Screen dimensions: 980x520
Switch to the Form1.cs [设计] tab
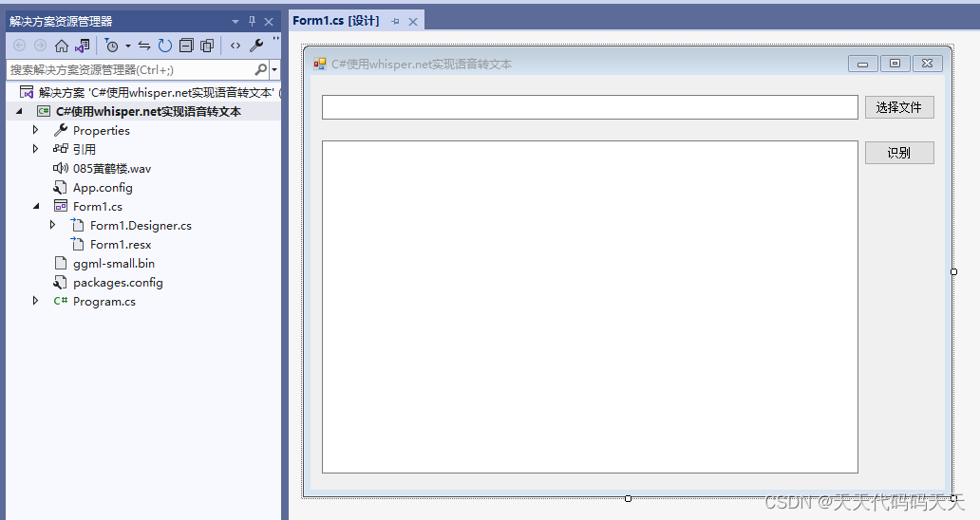pyautogui.click(x=336, y=21)
